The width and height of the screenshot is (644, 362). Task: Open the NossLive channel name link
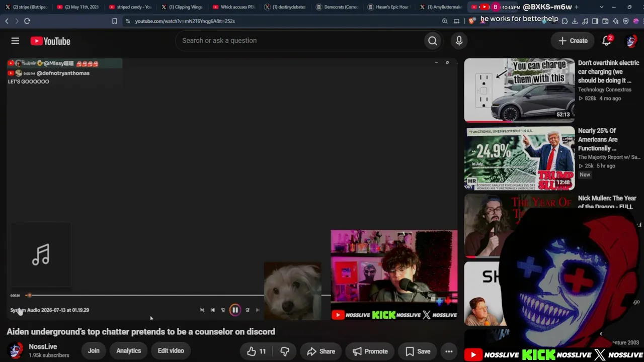[43, 346]
